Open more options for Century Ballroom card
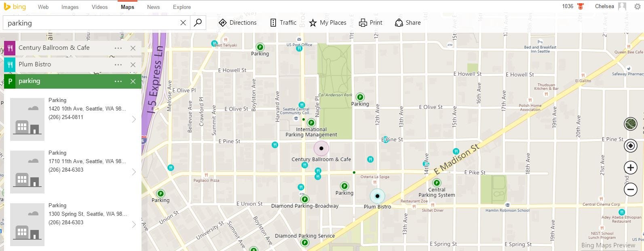 tap(118, 48)
